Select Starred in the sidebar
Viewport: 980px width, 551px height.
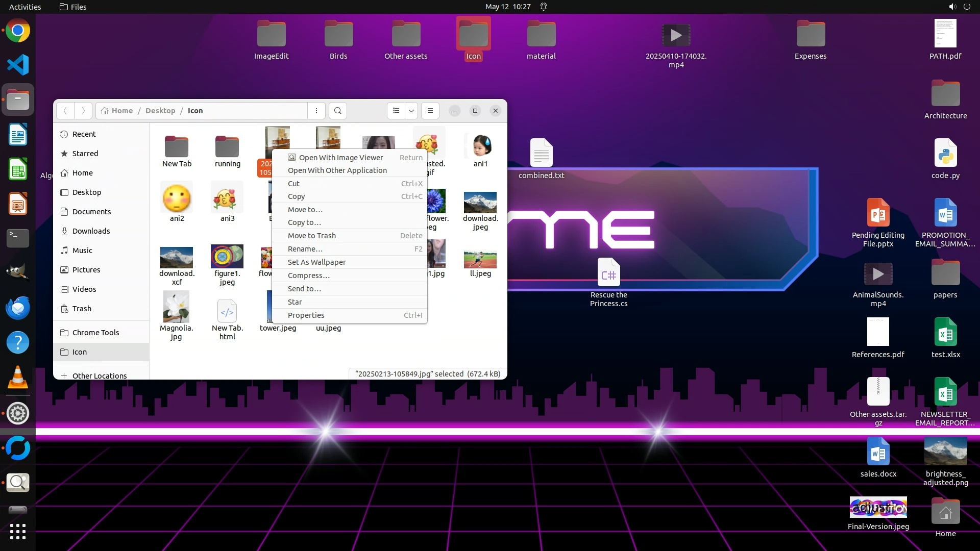pos(85,154)
